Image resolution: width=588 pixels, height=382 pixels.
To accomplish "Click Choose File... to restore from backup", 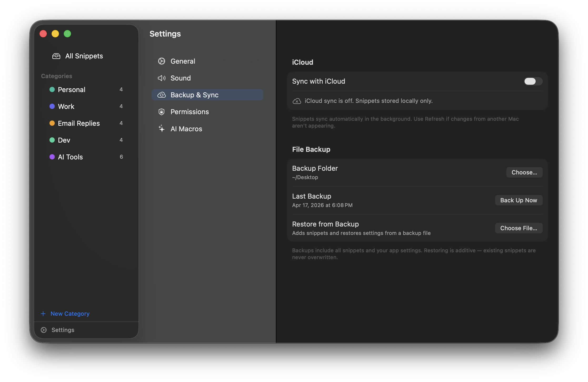I will pos(519,228).
